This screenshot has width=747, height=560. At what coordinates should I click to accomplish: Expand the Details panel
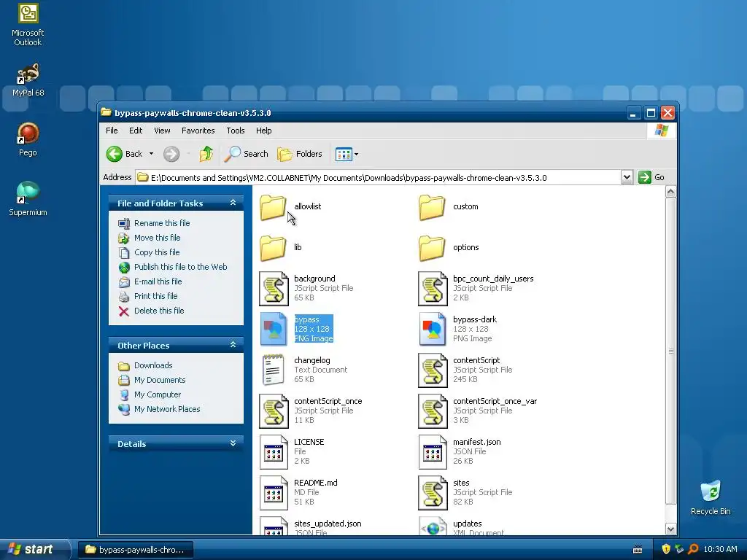pos(233,443)
